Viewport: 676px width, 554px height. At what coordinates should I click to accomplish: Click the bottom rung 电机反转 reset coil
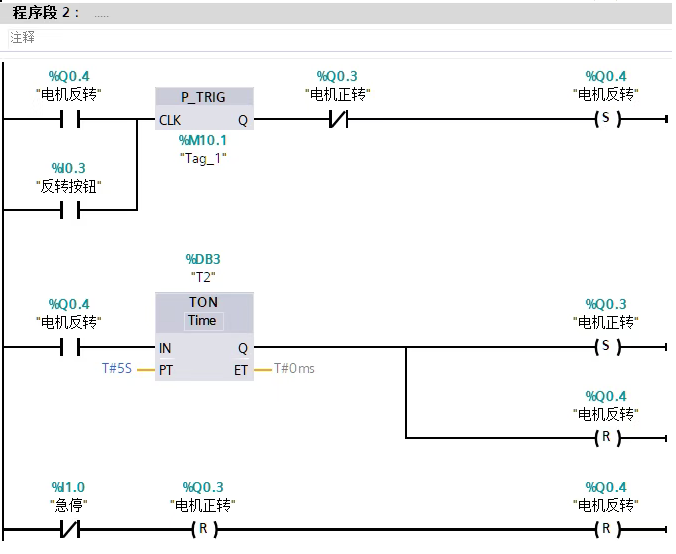tap(604, 530)
